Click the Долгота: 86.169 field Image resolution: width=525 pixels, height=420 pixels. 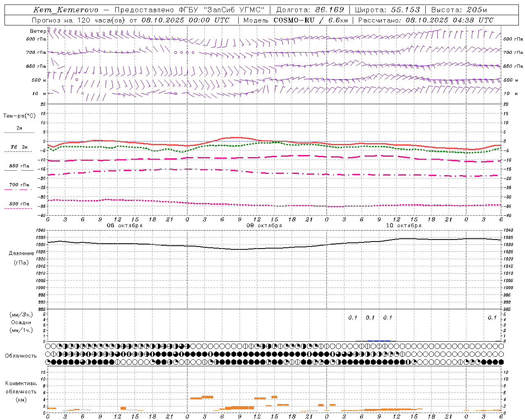(x=310, y=10)
